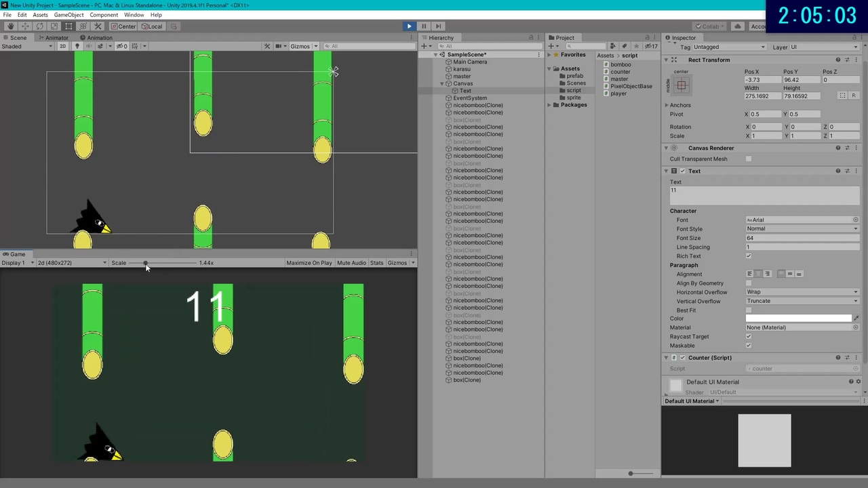Toggle scene grid icon
Screen dimensions: 868x488
point(134,46)
